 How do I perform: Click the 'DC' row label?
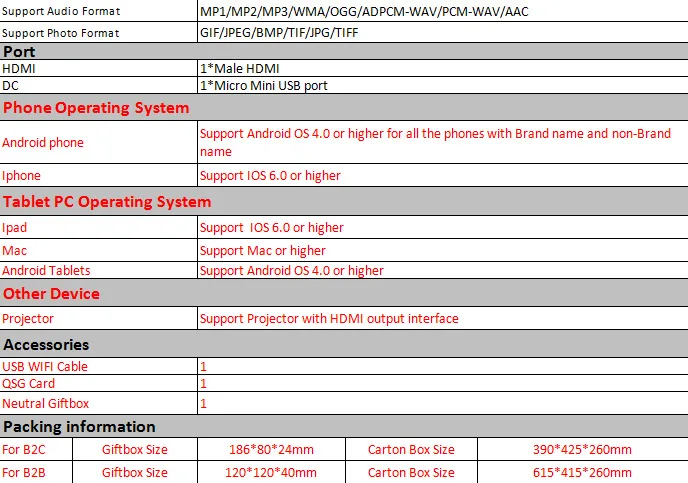[11, 86]
